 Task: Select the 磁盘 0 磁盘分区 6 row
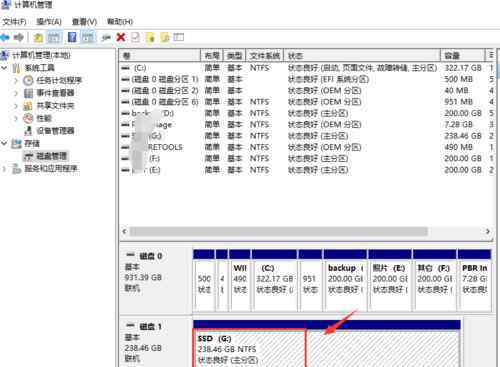(x=307, y=102)
